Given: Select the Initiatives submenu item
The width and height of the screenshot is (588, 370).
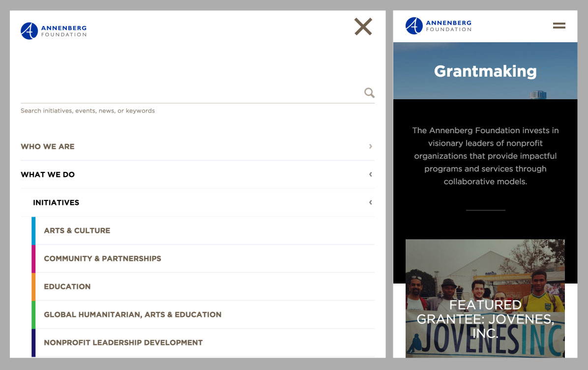Looking at the screenshot, I should tap(56, 203).
